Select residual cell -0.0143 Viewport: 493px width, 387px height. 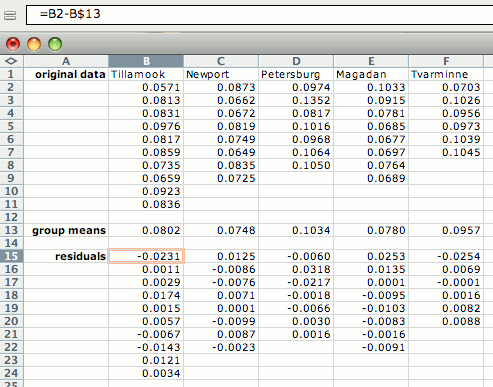[146, 347]
